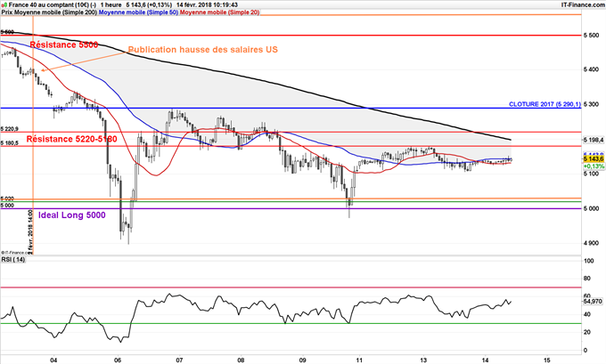606x364 pixels.
Task: Click date 15 on the time axis
Action: click(547, 360)
